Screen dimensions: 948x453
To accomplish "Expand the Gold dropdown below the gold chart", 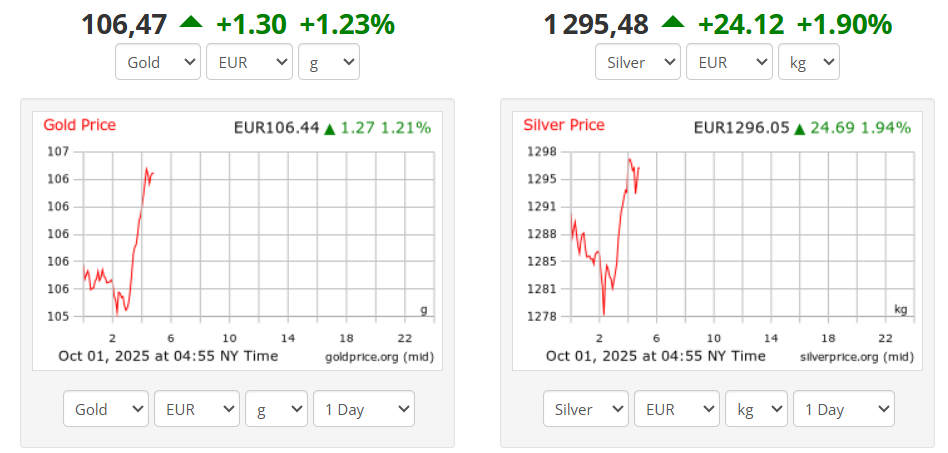I will pos(105,409).
